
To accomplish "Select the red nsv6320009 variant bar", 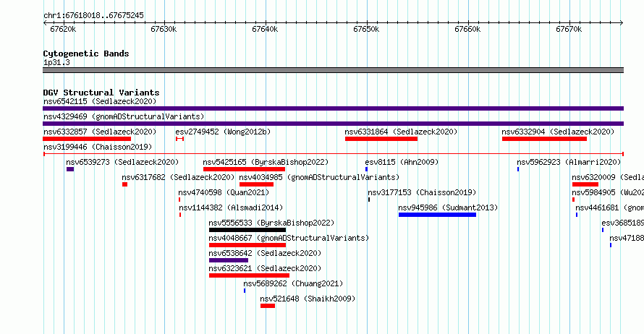I will coord(585,184).
